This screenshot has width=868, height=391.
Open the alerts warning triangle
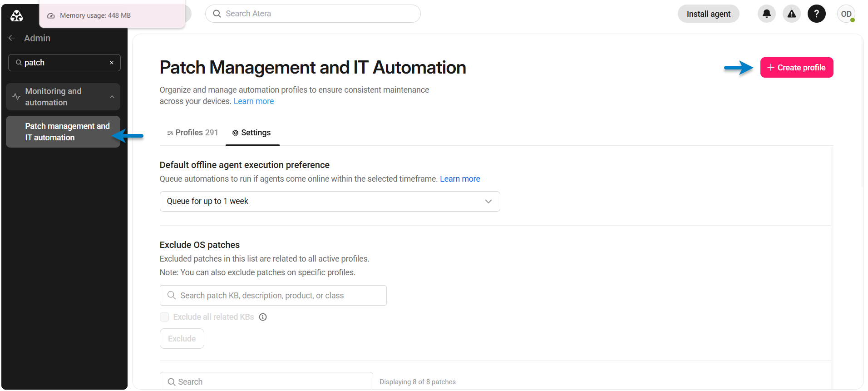click(792, 14)
